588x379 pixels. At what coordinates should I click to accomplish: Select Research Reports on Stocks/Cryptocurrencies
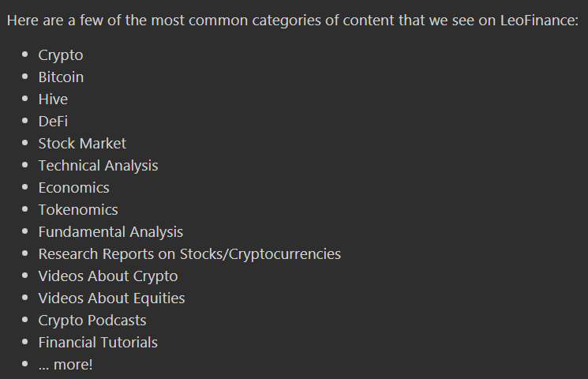(x=189, y=254)
